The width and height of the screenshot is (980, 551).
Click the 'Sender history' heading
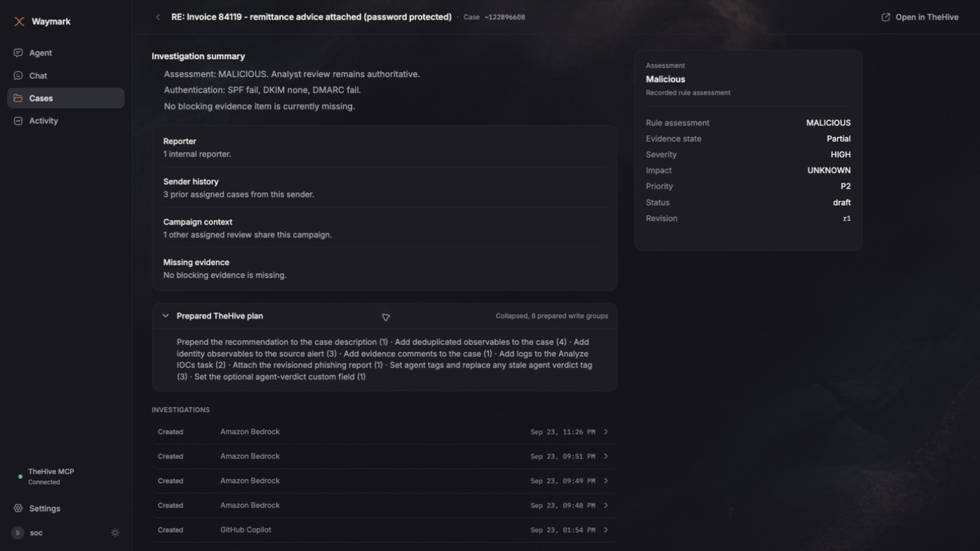coord(191,182)
